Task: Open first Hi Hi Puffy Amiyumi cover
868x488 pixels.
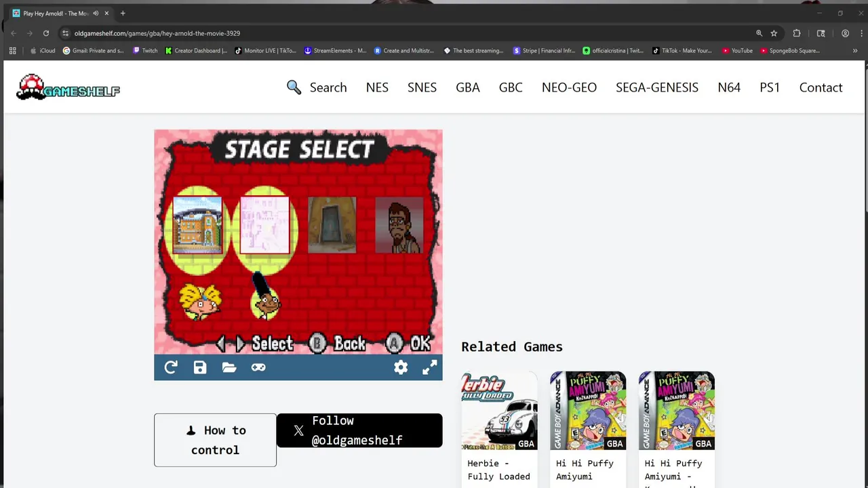Action: [588, 410]
